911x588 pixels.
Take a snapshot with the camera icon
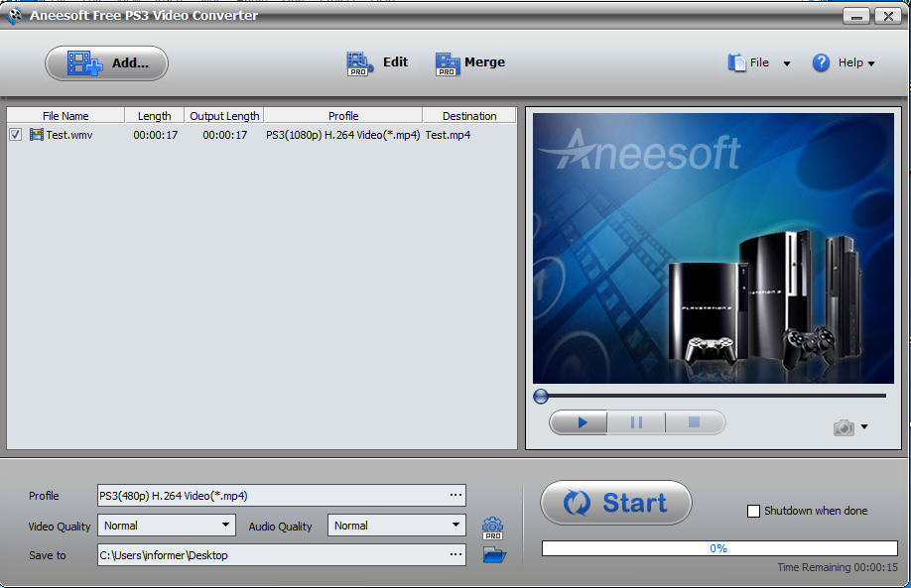point(842,426)
